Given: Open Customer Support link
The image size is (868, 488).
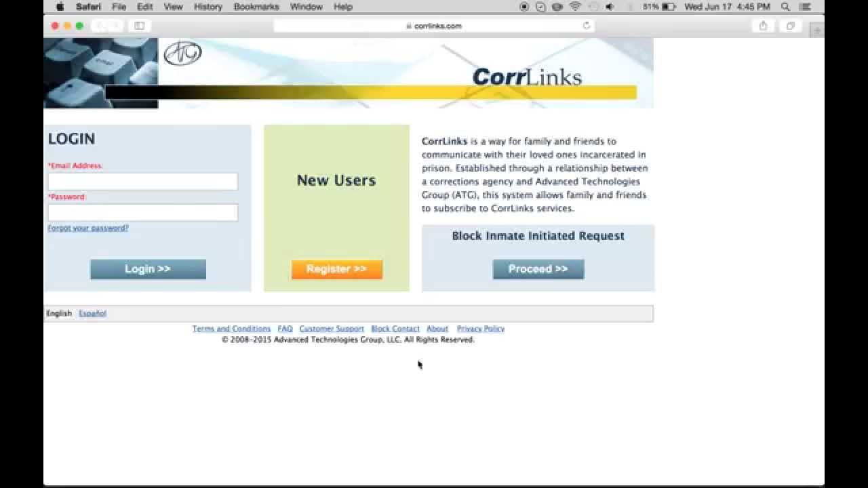Looking at the screenshot, I should [332, 329].
